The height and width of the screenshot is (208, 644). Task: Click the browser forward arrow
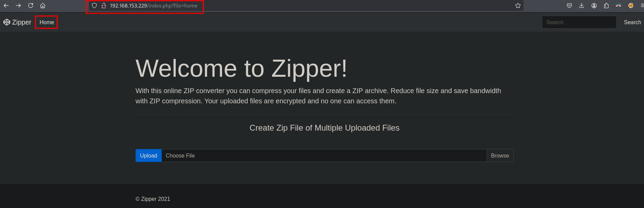(18, 5)
